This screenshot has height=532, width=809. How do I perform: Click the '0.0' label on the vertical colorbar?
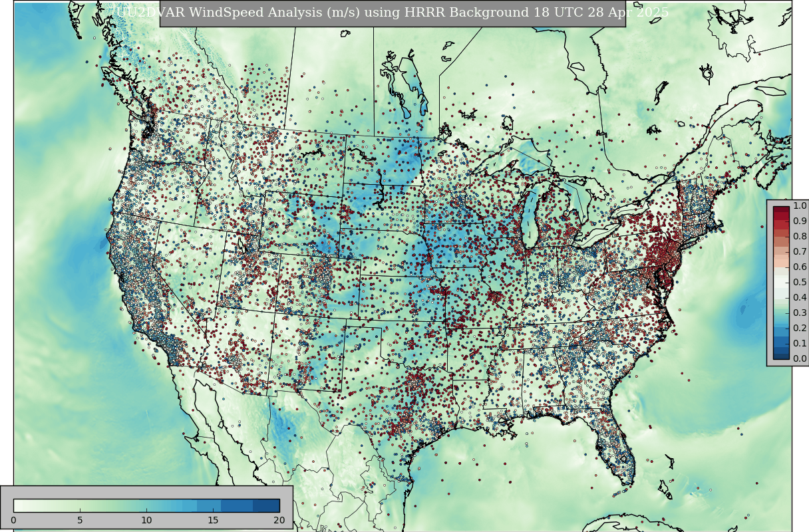800,359
